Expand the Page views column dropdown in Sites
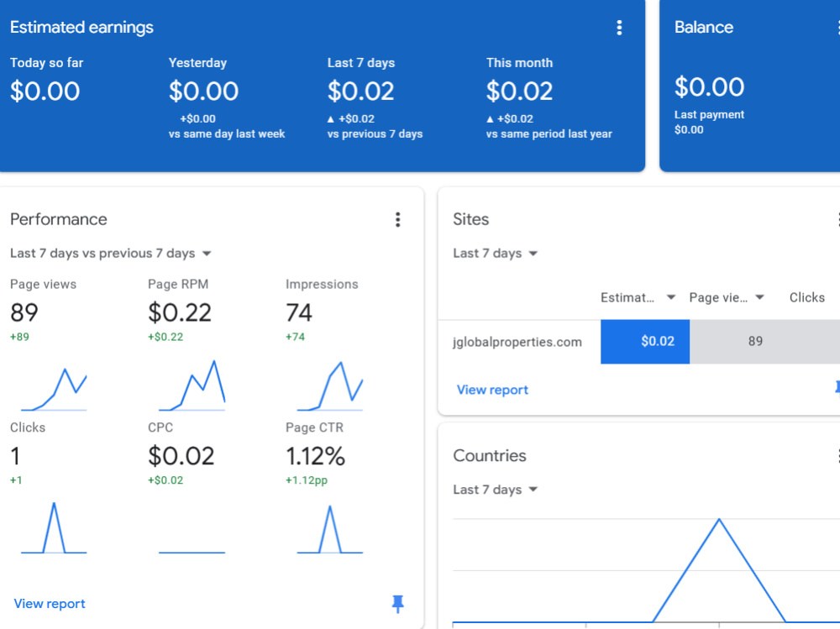This screenshot has width=840, height=629. 759,297
